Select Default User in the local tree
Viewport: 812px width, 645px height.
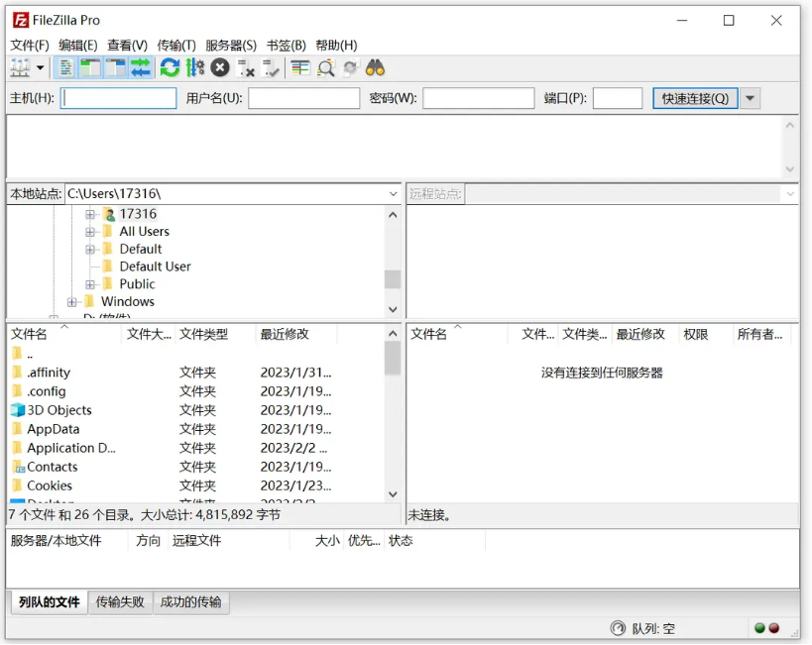coord(155,267)
